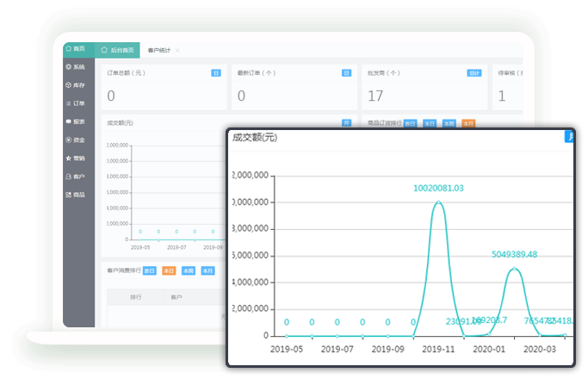Open the 库存 inventory sidebar item

click(76, 85)
